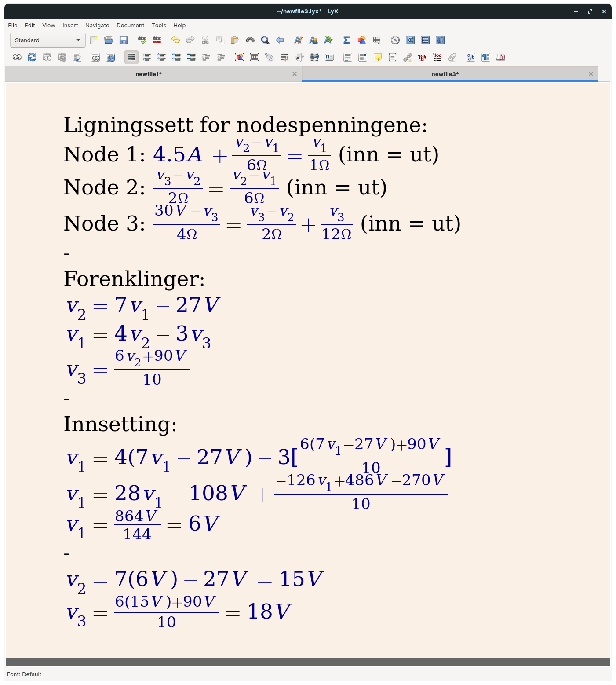Open Find and Replace binoculars icon
The image size is (616, 685).
pyautogui.click(x=250, y=40)
